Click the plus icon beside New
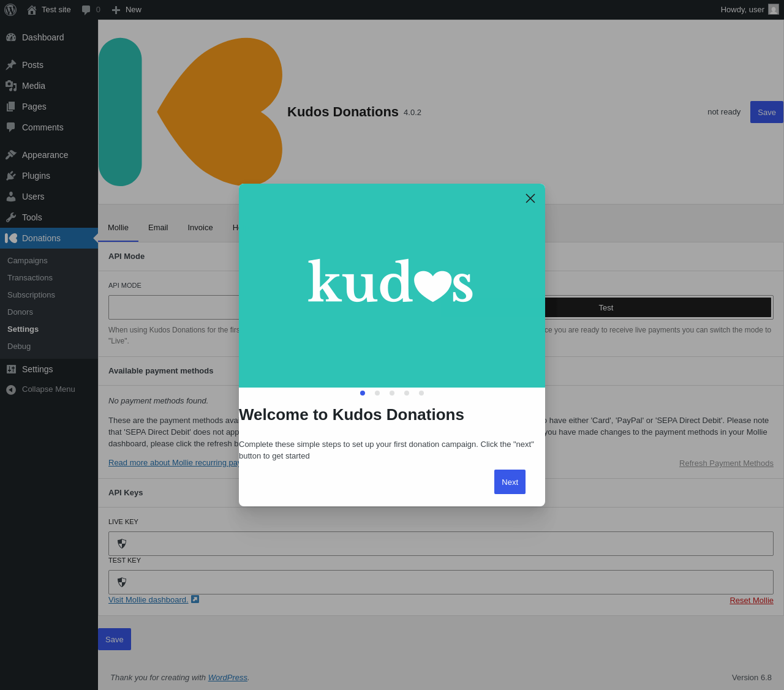Image resolution: width=784 pixels, height=690 pixels. [x=116, y=10]
